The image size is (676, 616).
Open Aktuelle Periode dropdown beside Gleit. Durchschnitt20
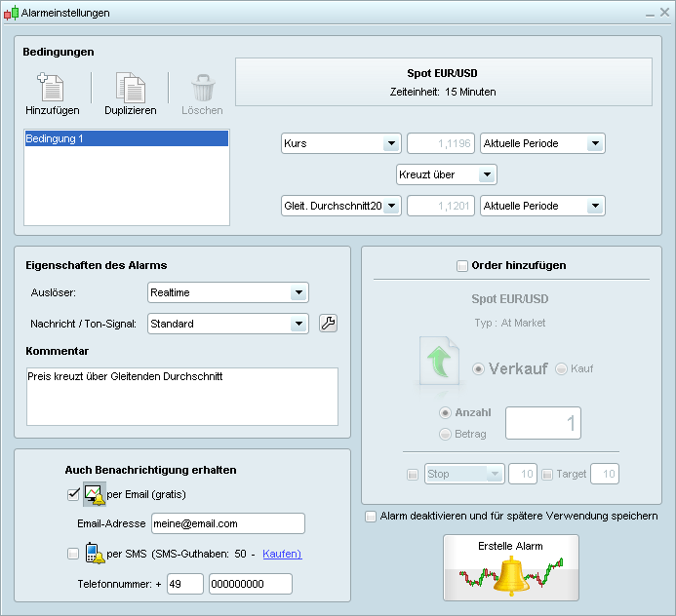pyautogui.click(x=542, y=206)
